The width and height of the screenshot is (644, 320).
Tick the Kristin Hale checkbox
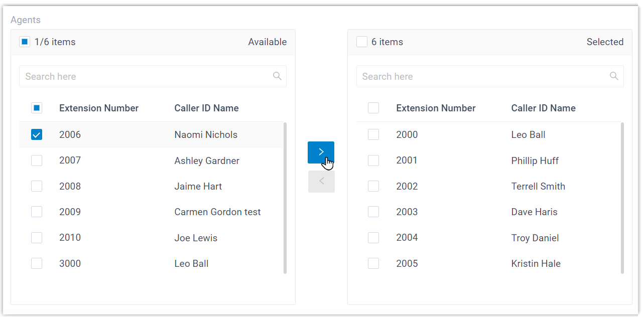(x=373, y=263)
